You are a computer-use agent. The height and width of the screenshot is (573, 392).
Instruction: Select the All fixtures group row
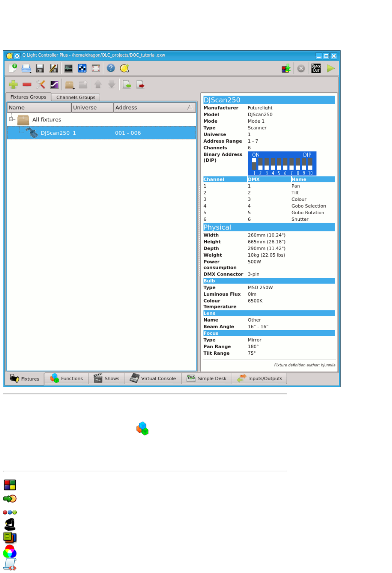click(x=101, y=120)
